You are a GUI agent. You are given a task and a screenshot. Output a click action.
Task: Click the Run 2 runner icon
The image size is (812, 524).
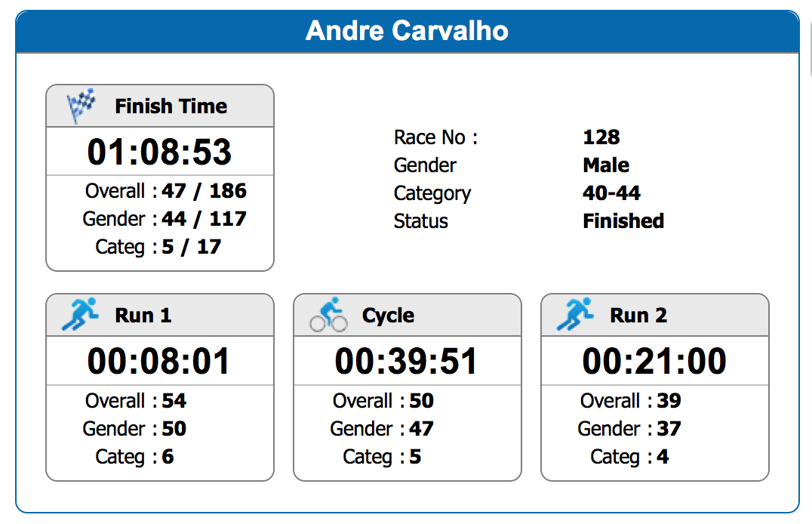[574, 315]
